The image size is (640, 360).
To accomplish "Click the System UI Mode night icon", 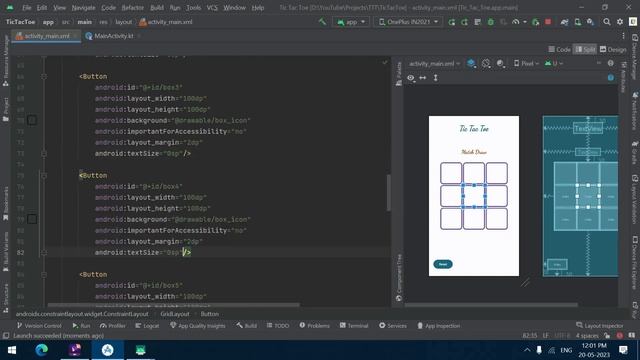I will point(501,64).
